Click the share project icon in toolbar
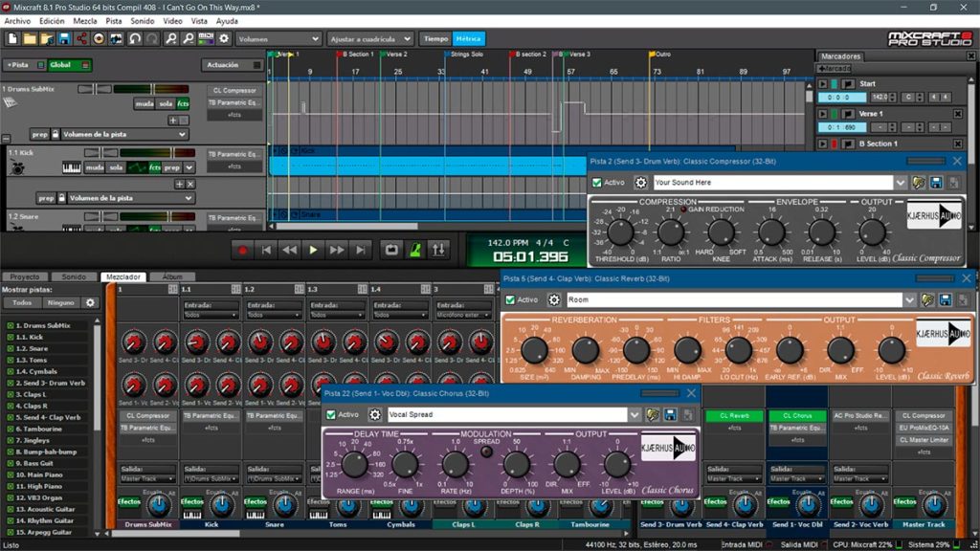The height and width of the screenshot is (551, 980). (x=81, y=38)
